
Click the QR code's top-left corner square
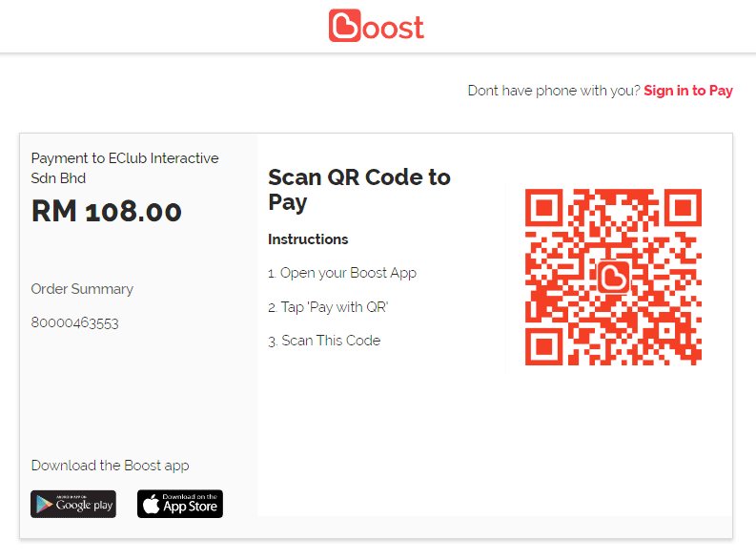(544, 208)
